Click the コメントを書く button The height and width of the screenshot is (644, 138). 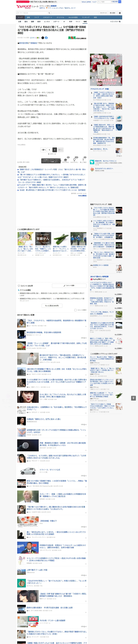pyautogui.click(x=69, y=286)
